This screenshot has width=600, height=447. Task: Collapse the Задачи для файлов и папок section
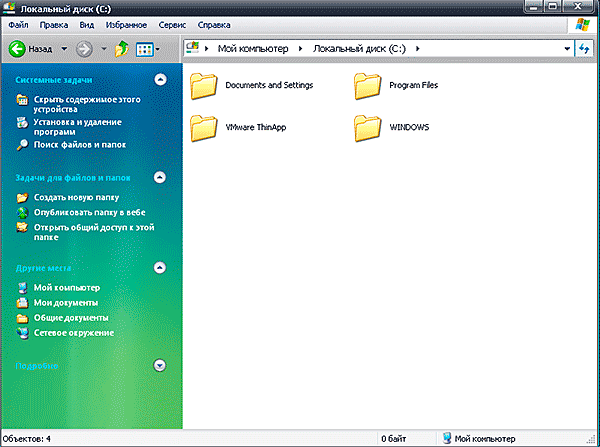159,177
